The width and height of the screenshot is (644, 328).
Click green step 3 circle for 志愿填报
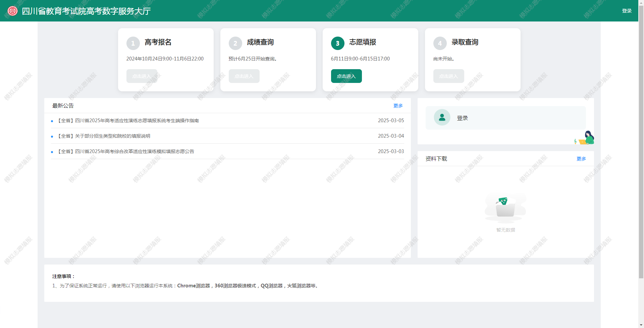[x=337, y=43]
